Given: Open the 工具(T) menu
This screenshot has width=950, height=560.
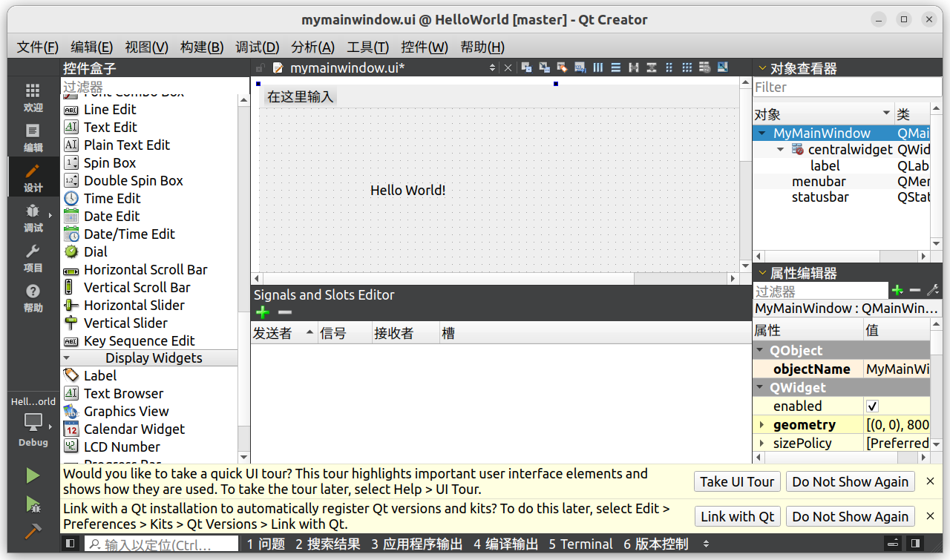Looking at the screenshot, I should click(x=368, y=47).
